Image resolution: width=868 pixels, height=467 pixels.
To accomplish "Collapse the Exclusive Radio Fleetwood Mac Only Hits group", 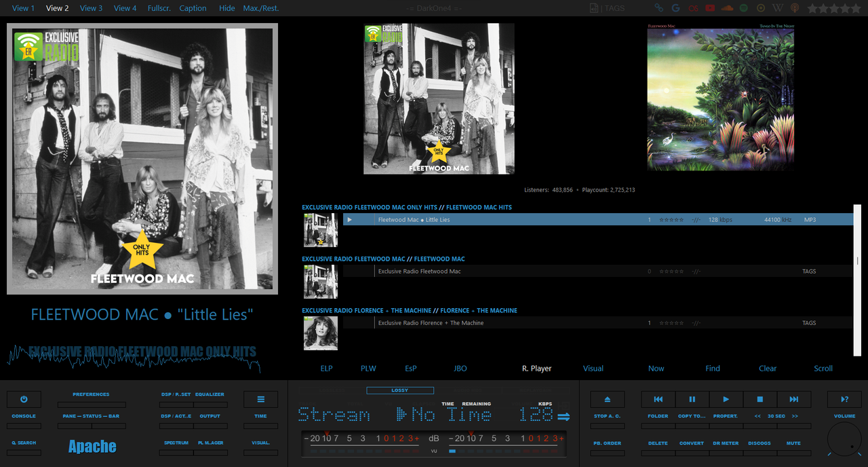I will click(x=407, y=207).
